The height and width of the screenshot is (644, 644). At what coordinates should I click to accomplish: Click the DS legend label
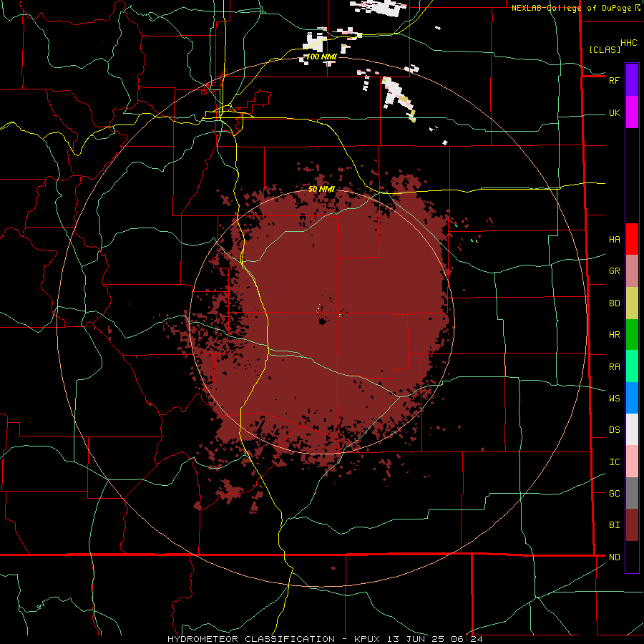coord(614,430)
